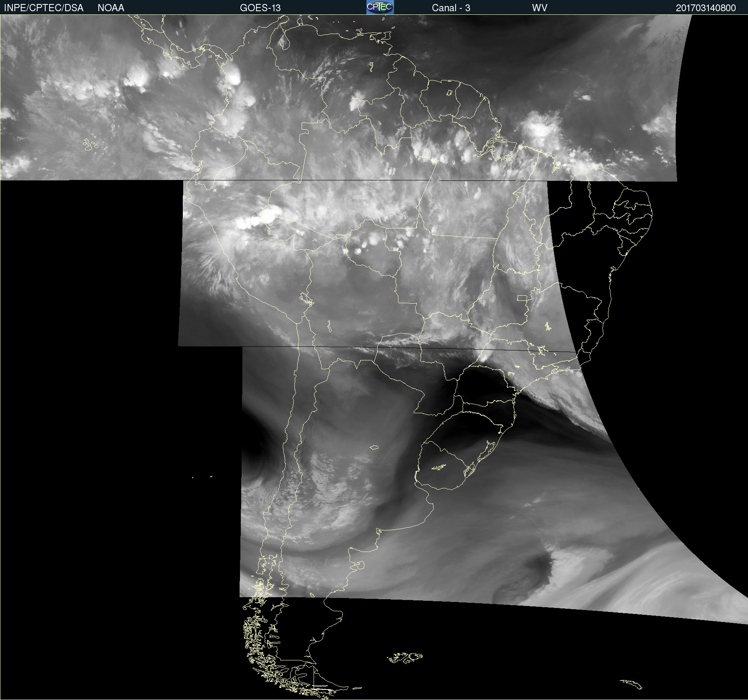
Task: Click the CPTEC logo in the header
Action: click(x=380, y=7)
